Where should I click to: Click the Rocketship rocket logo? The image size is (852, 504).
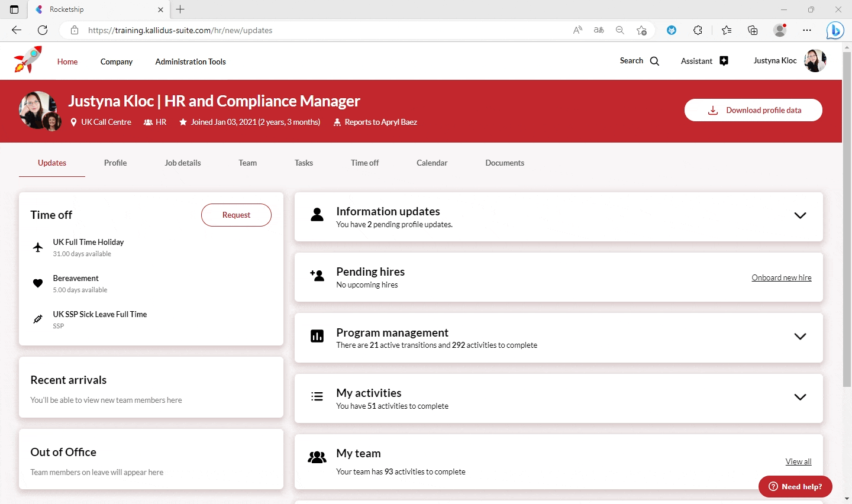tap(28, 60)
